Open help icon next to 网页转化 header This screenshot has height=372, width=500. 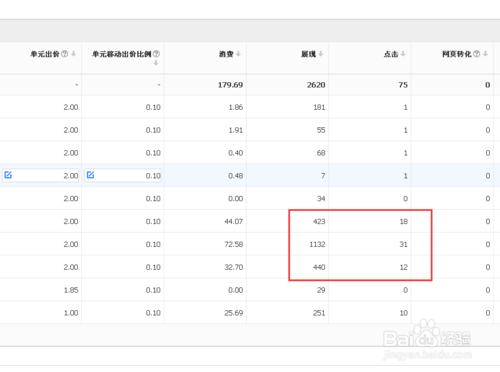tap(477, 54)
